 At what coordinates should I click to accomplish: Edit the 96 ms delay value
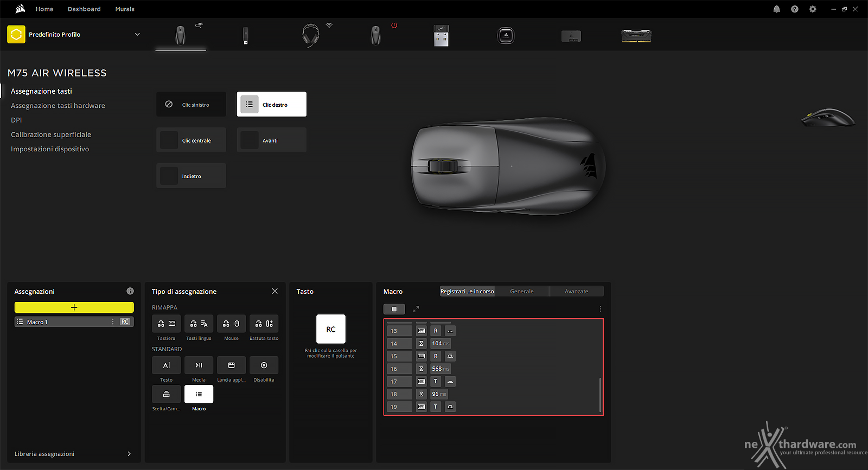coord(439,394)
